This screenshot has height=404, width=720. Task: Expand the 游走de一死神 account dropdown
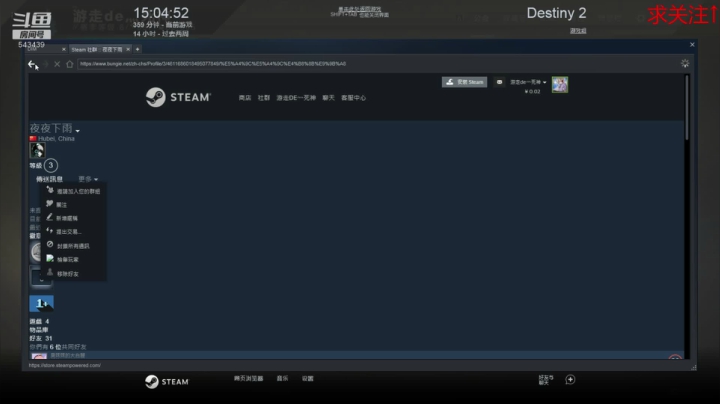(528, 82)
